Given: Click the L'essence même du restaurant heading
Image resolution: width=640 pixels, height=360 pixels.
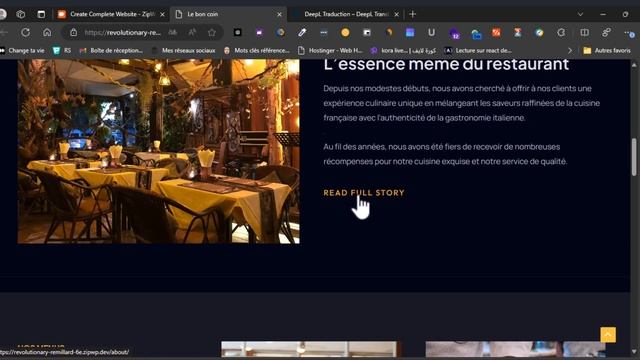Looking at the screenshot, I should click(446, 64).
